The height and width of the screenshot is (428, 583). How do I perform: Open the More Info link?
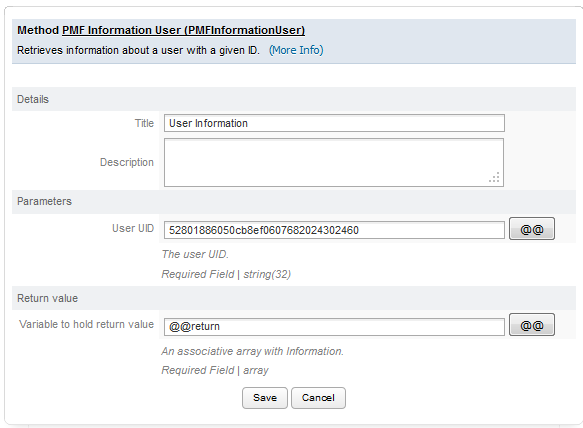(x=296, y=50)
